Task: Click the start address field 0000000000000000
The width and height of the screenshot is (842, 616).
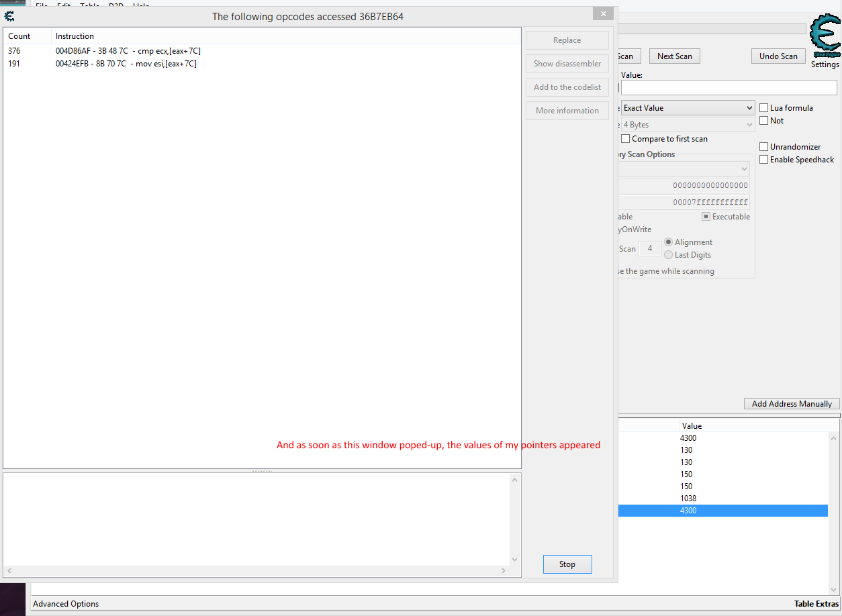Action: [x=684, y=186]
